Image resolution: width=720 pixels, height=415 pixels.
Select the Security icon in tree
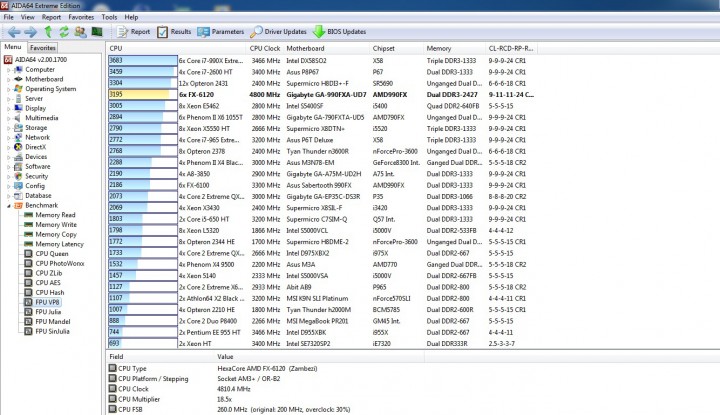coord(18,176)
